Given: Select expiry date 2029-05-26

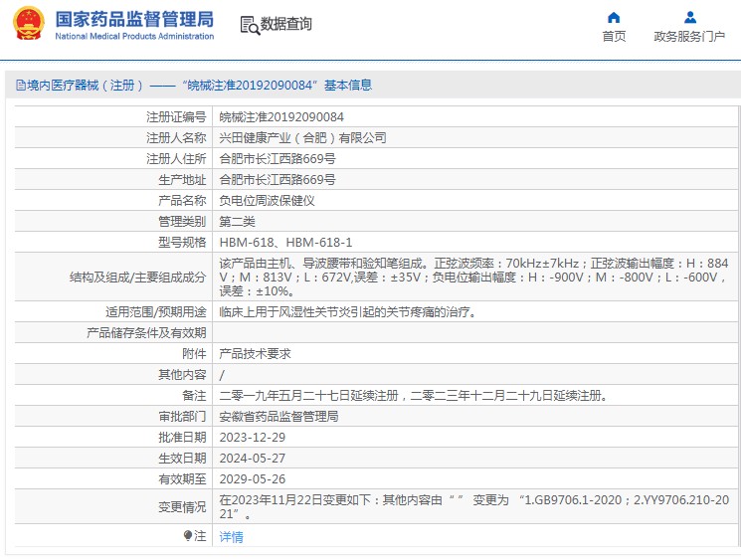Looking at the screenshot, I should coord(253,479).
